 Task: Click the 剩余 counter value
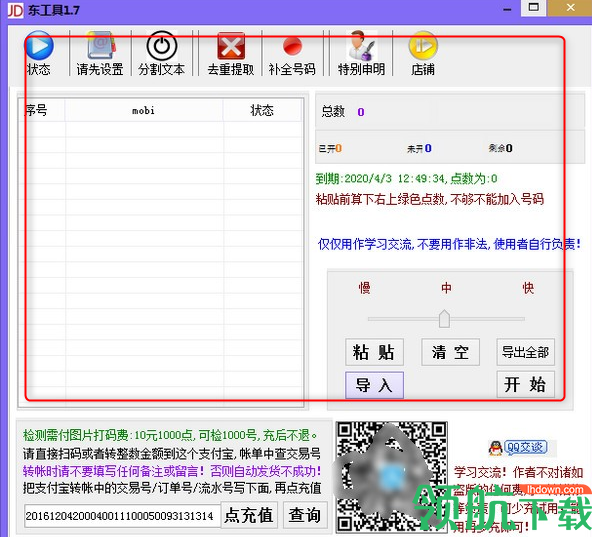(x=509, y=148)
